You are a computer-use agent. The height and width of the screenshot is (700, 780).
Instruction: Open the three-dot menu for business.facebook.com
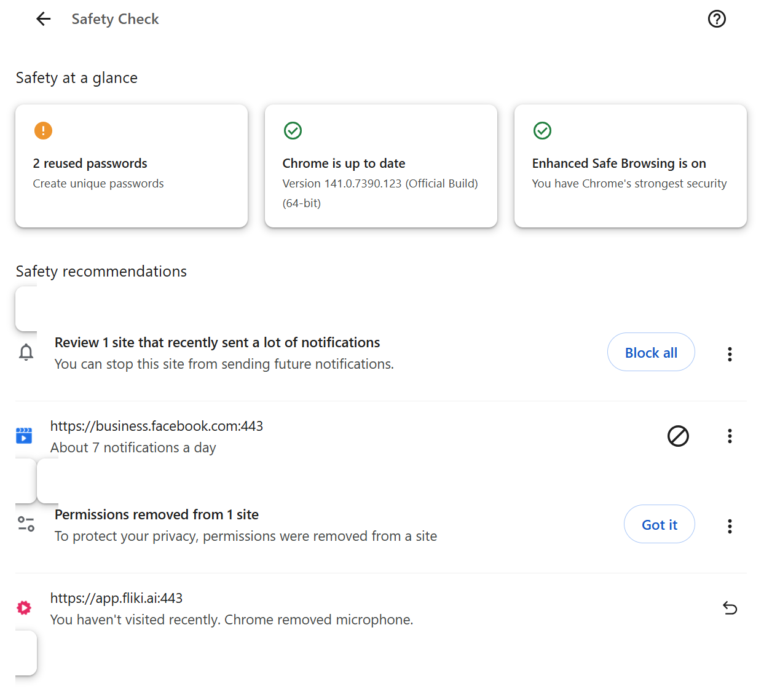730,436
